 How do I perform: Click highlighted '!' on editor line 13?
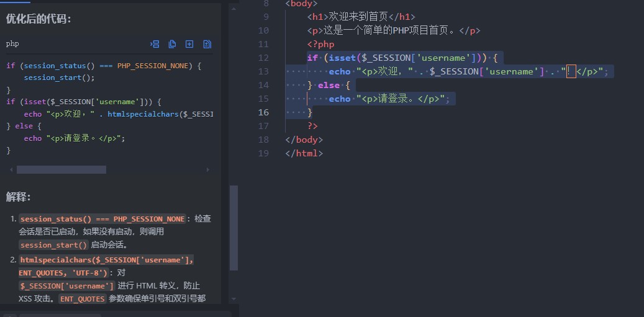point(571,71)
